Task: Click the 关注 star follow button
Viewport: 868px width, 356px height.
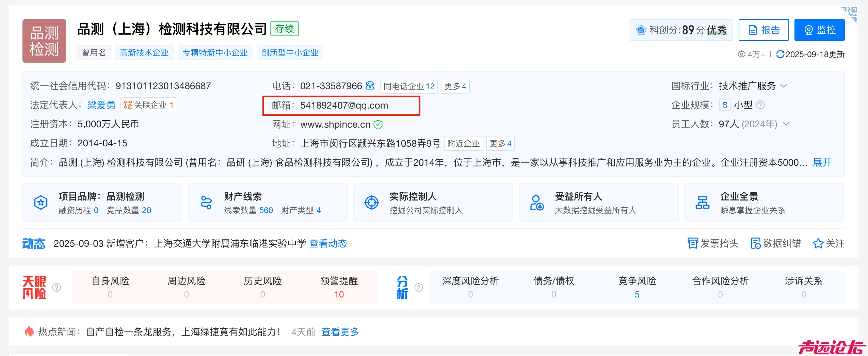Action: coord(829,243)
